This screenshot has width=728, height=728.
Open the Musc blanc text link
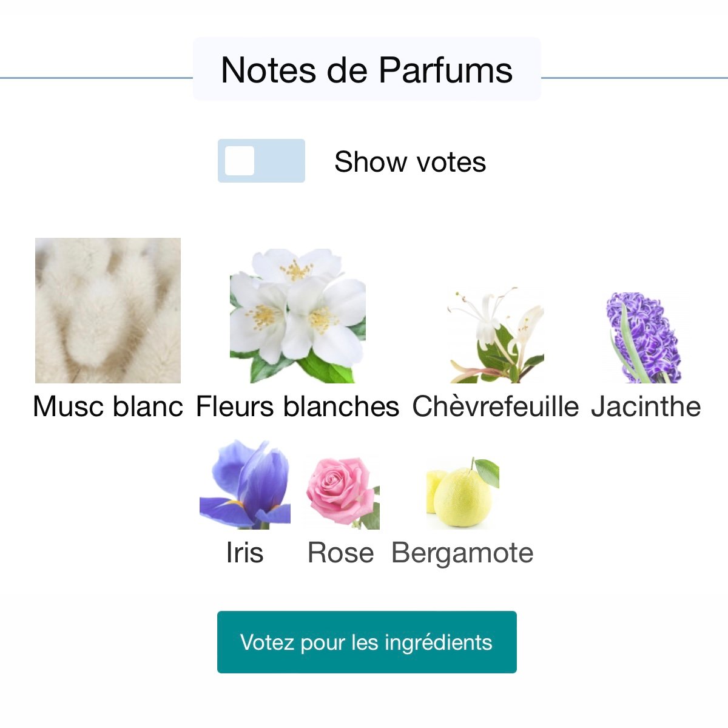point(108,406)
